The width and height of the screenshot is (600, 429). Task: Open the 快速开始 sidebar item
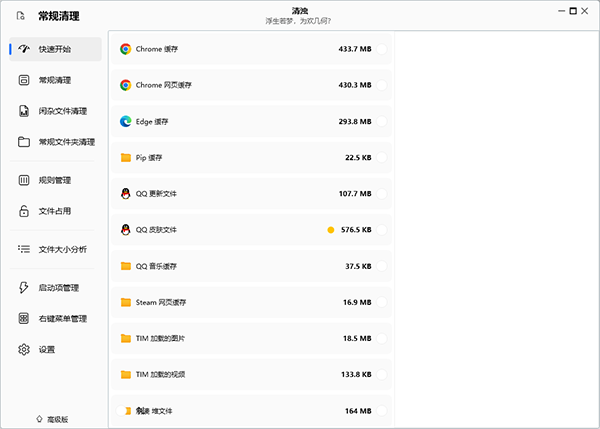(x=55, y=49)
